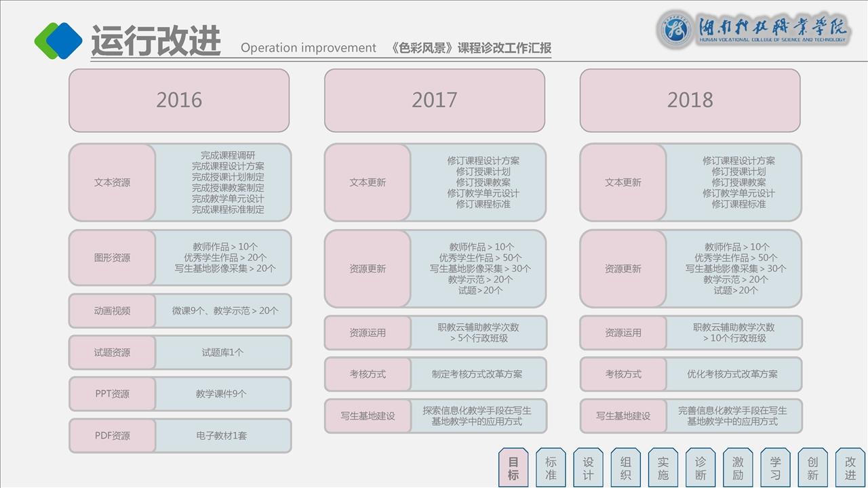Switch to the 创新 navigation tab

click(812, 468)
